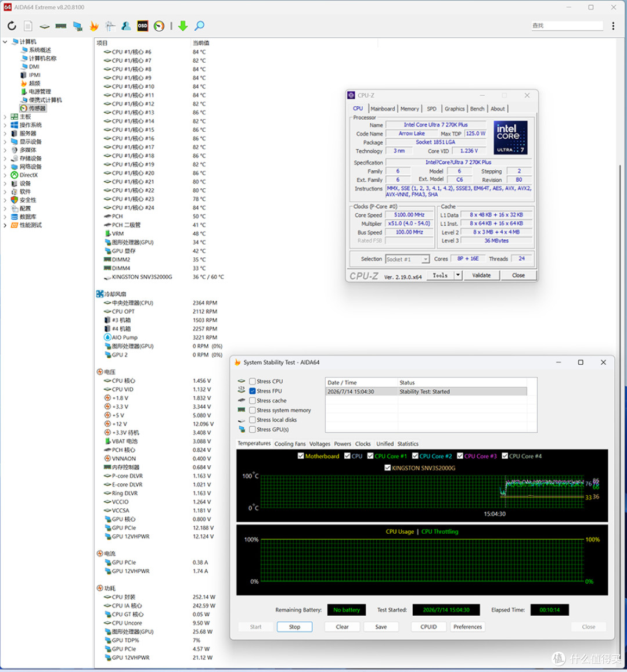Click the CPU chip toolbar icon
The width and height of the screenshot is (627, 672).
45,26
